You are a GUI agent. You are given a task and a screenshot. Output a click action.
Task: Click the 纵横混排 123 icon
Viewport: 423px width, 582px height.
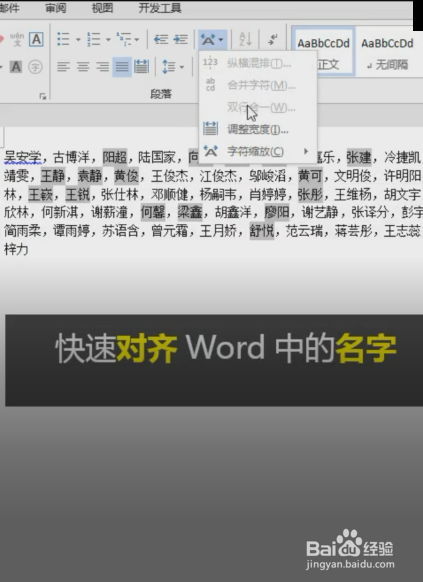point(210,62)
